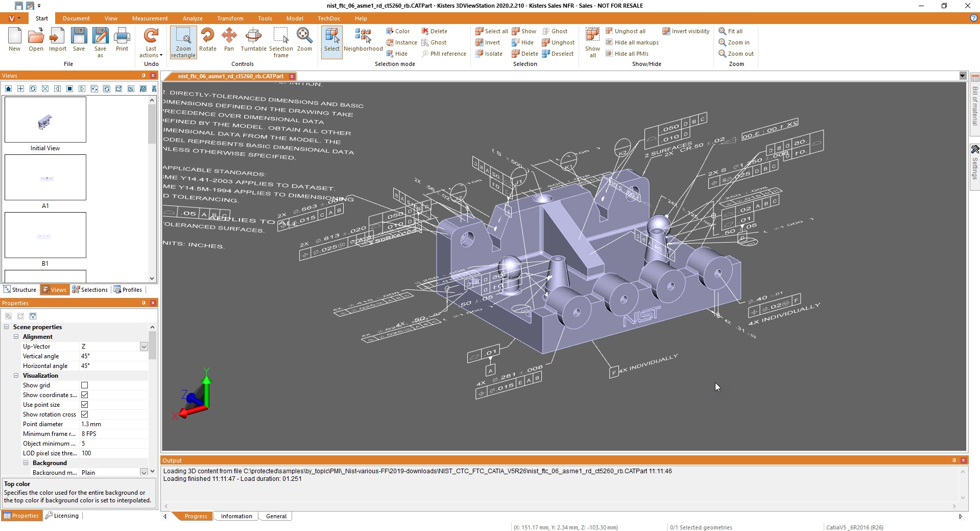Click Hide all PMIs
This screenshot has height=531, width=980.
[627, 54]
